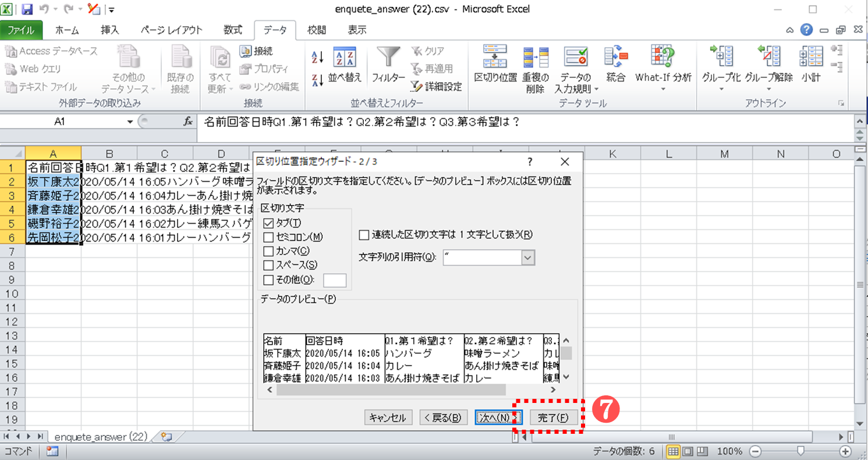Click the Subtotal (小計) icon
The height and width of the screenshot is (460, 868).
coord(810,57)
